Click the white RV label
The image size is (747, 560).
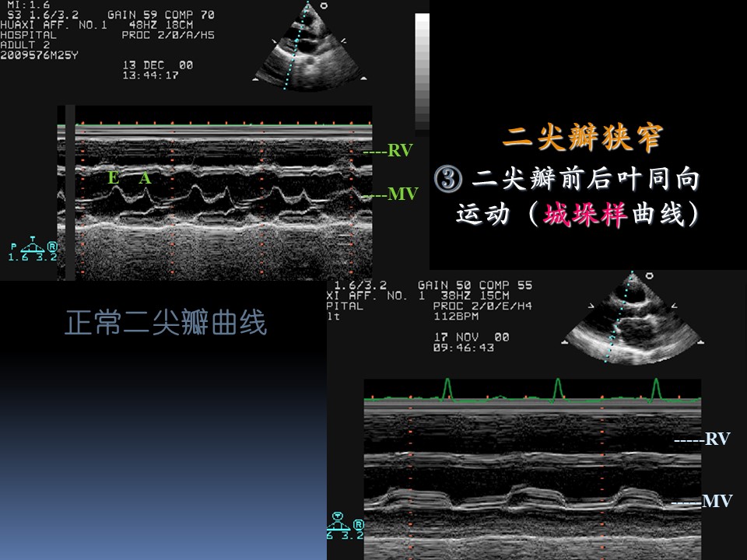pos(717,439)
